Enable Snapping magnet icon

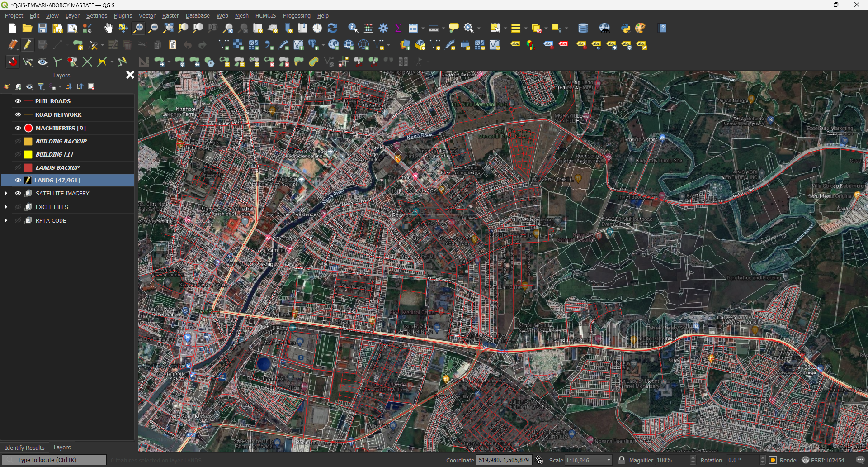[x=13, y=62]
